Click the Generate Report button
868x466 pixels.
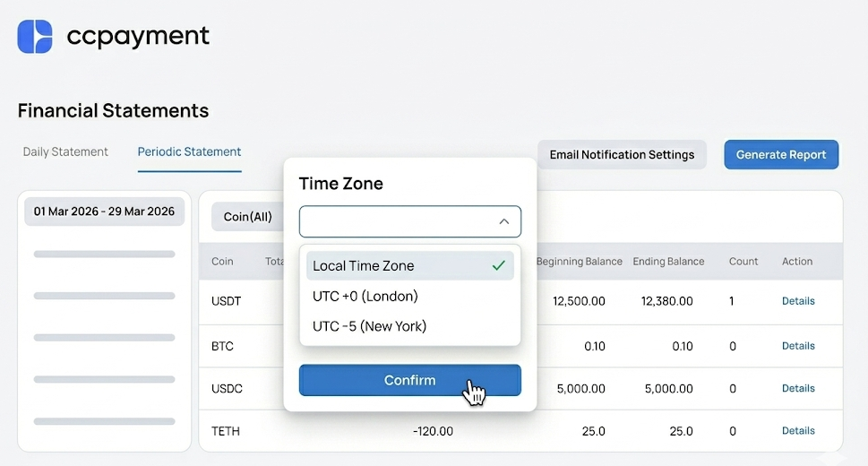point(781,155)
